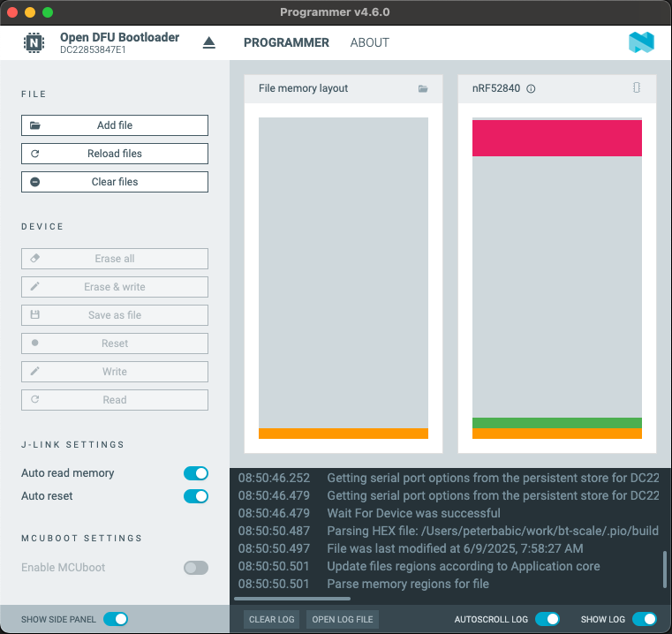The width and height of the screenshot is (672, 634).
Task: Open folder icon in File memory layout header
Action: [423, 88]
